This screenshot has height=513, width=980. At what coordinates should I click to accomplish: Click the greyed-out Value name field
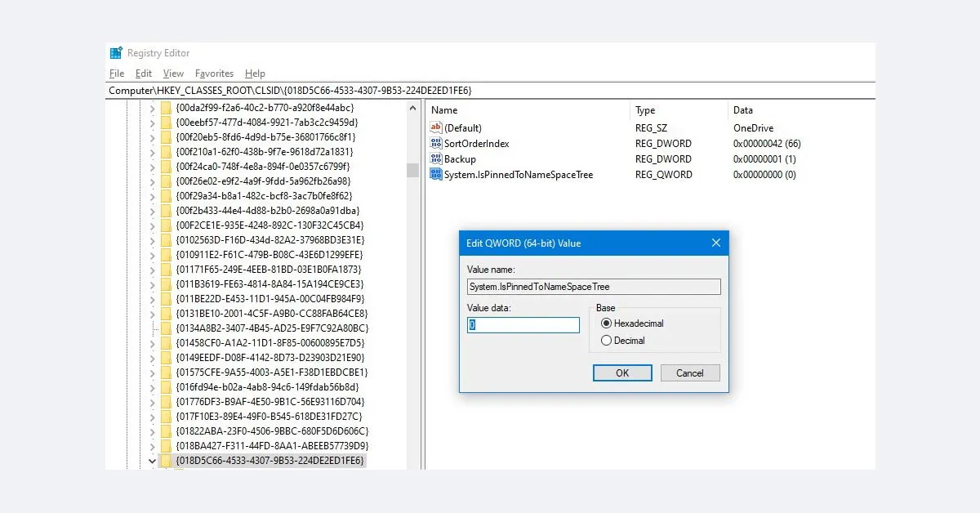[594, 287]
